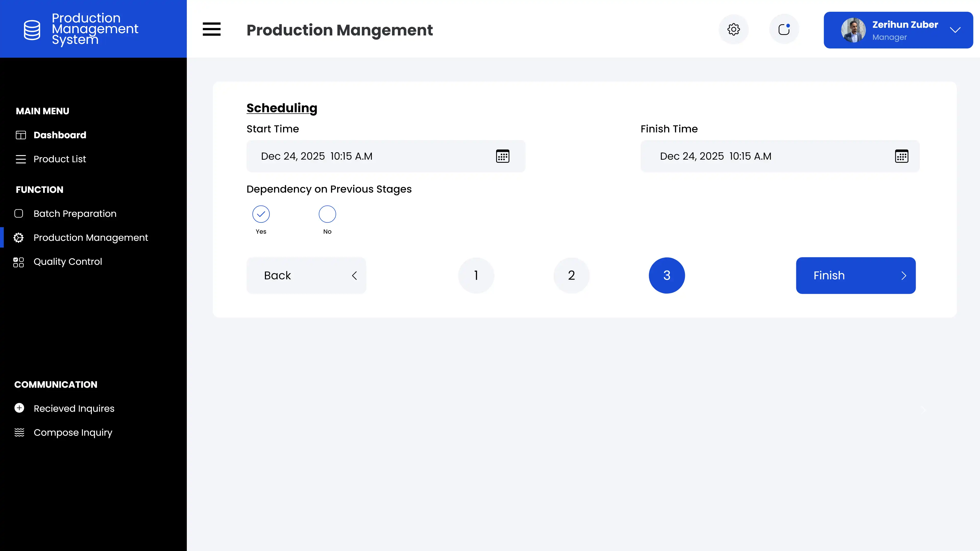Click the Compose Inquiry waves icon

coord(19,432)
